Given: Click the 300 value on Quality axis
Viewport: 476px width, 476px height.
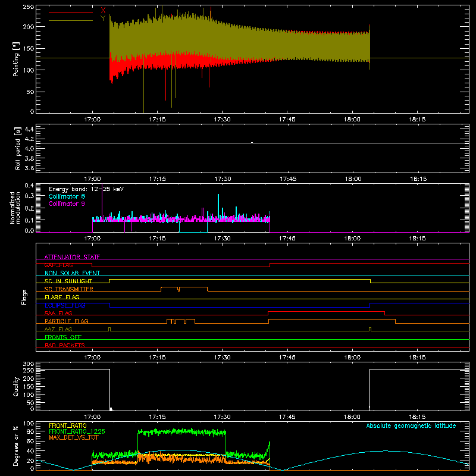Looking at the screenshot, I should (x=29, y=364).
